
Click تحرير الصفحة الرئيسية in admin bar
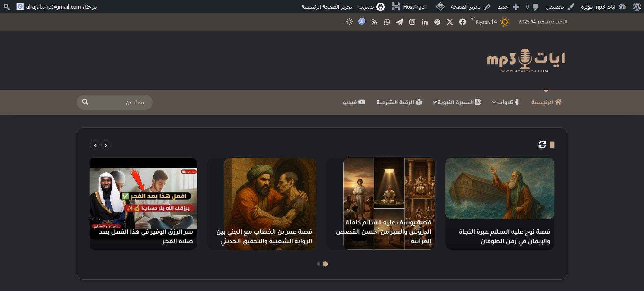coord(327,7)
